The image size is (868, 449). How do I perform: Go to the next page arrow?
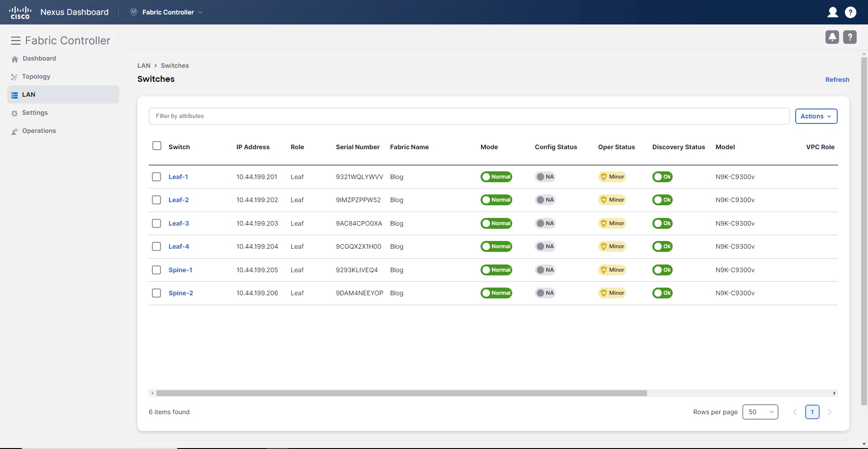[830, 412]
